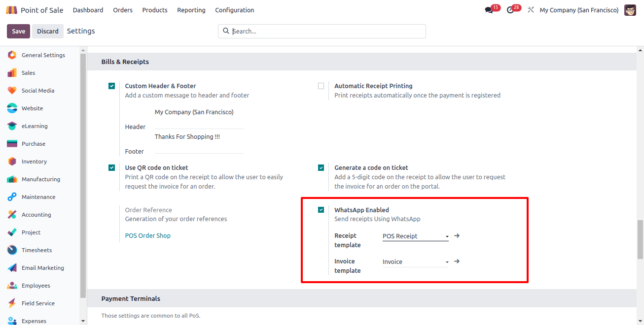Viewport: 644px width, 325px height.
Task: Click the Order Reference label
Action: [148, 210]
